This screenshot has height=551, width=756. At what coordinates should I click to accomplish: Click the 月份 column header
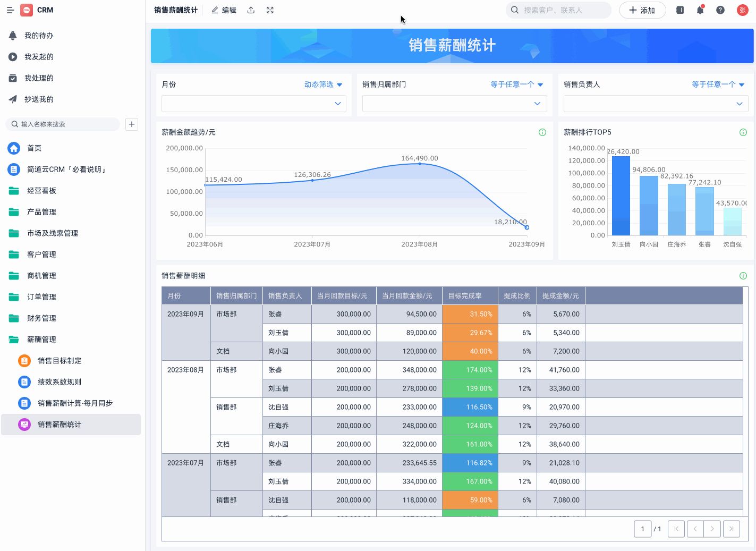(186, 296)
